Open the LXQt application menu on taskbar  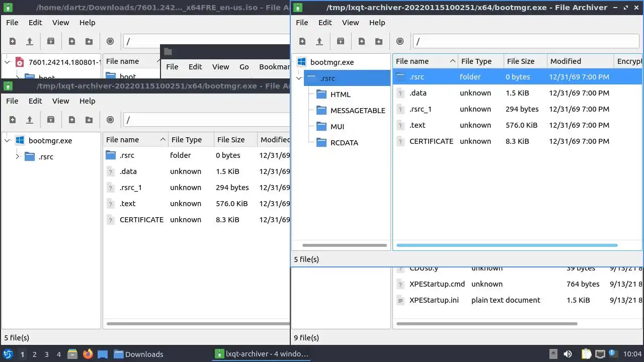8,354
